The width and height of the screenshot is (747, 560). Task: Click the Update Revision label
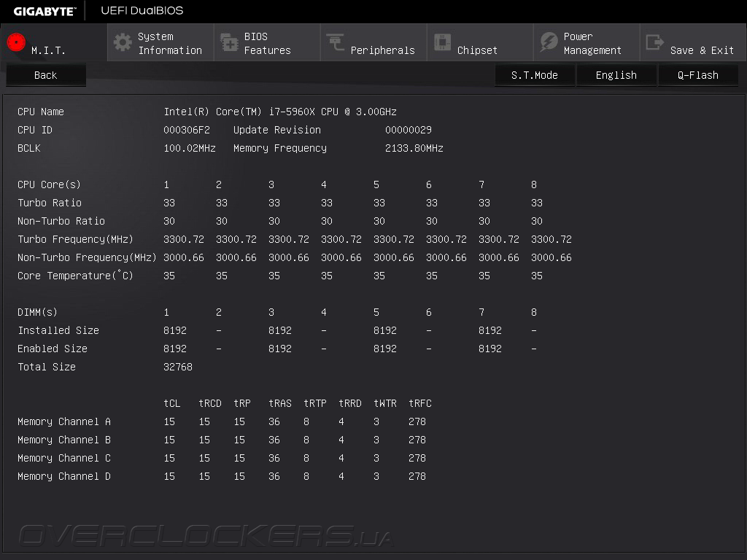click(x=276, y=130)
